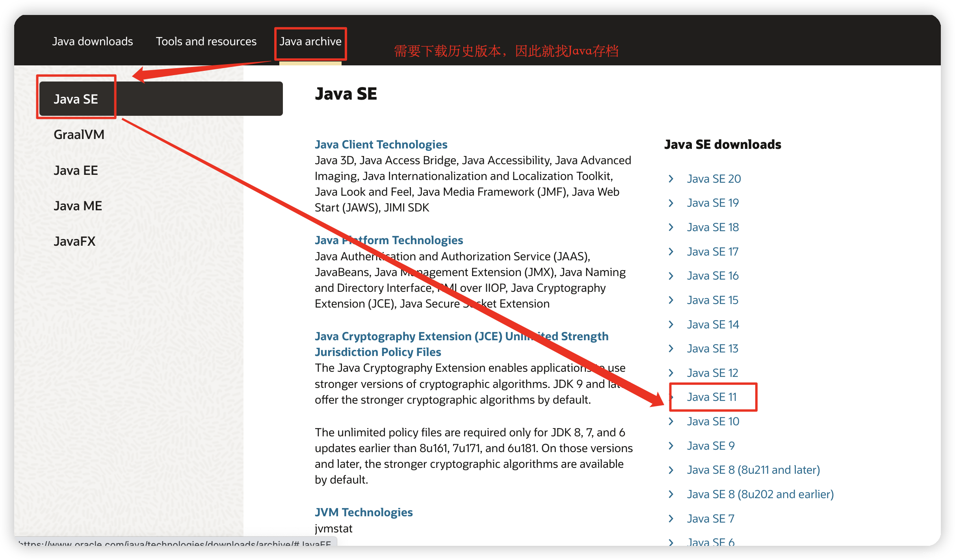The image size is (955, 560).
Task: Open the Java SE 18 download link
Action: [713, 227]
